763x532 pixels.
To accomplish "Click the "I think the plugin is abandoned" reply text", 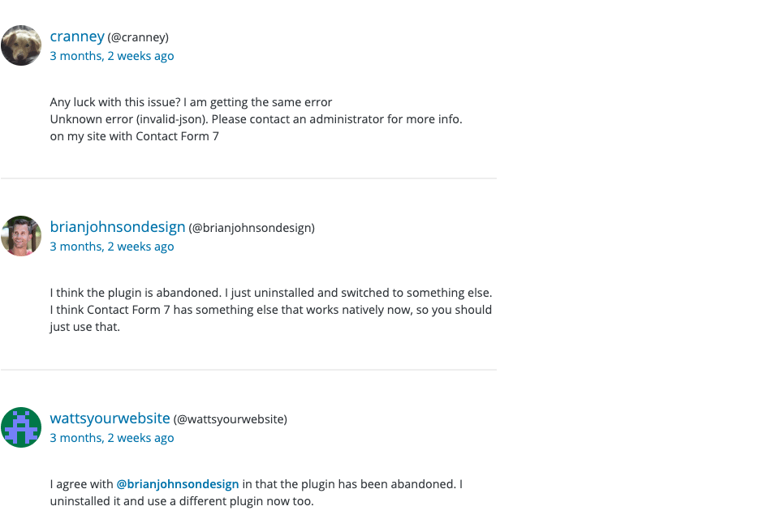I will point(270,293).
